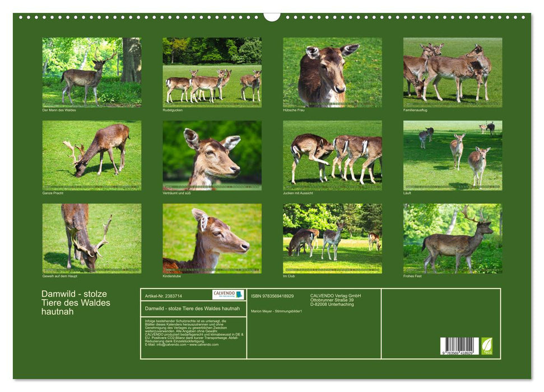
Task: Select the 'Läuft' walking deer photo
Action: click(x=453, y=156)
